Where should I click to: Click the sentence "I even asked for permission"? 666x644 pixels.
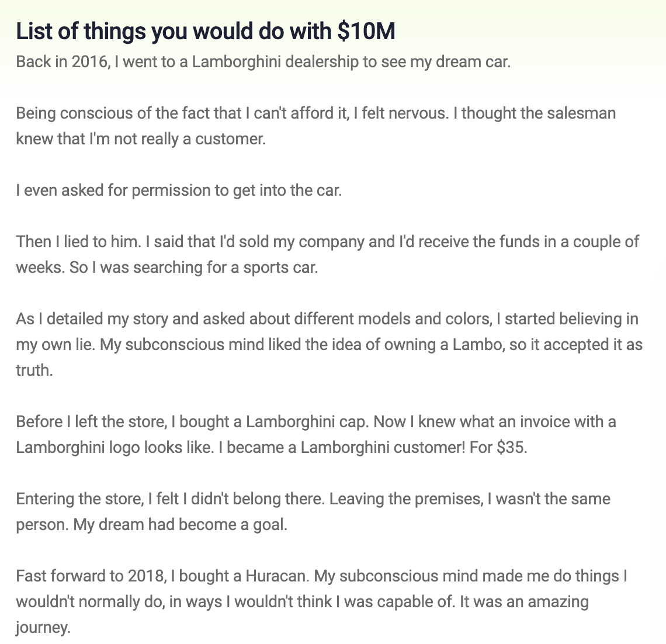(x=179, y=190)
